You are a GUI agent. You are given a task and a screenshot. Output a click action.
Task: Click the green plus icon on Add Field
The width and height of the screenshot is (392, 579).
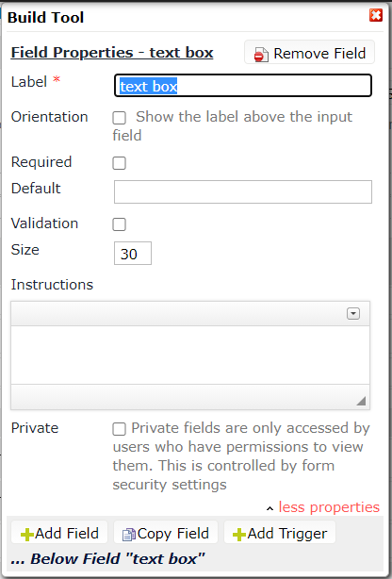click(x=27, y=535)
